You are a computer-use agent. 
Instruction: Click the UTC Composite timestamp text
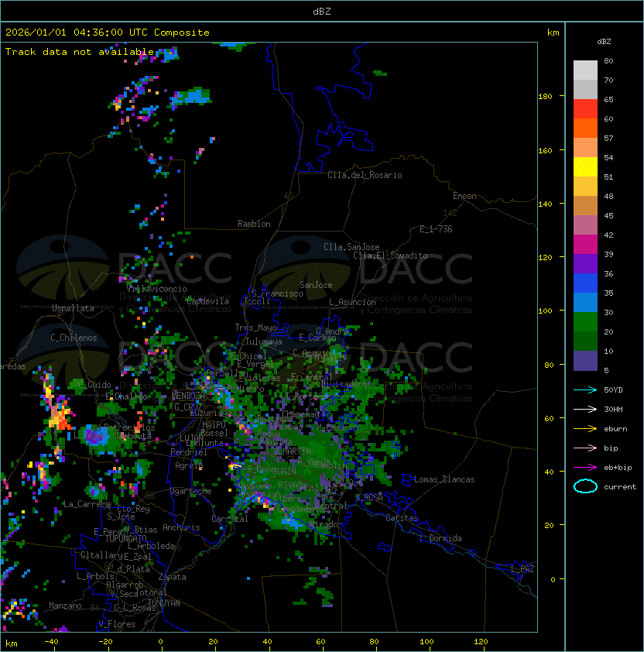pos(107,33)
